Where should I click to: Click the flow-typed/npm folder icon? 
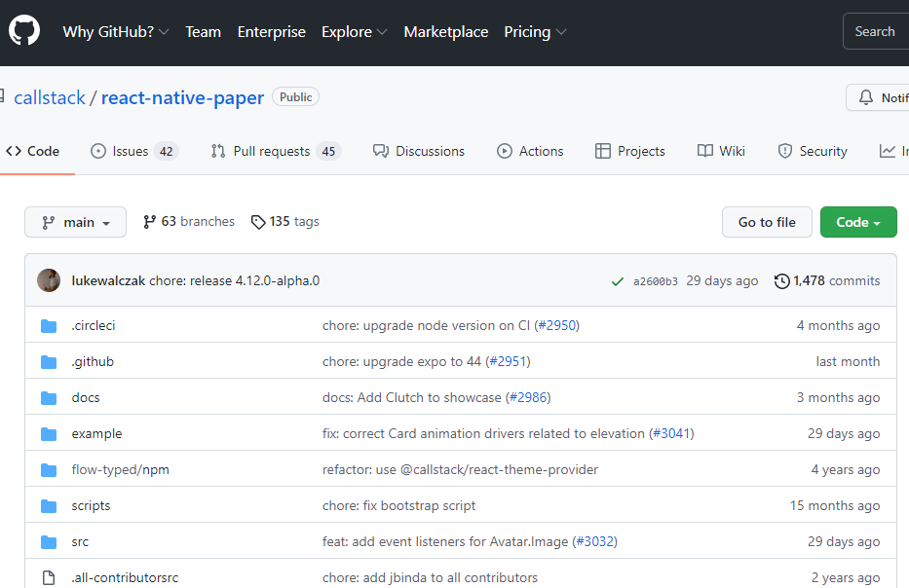coord(49,470)
